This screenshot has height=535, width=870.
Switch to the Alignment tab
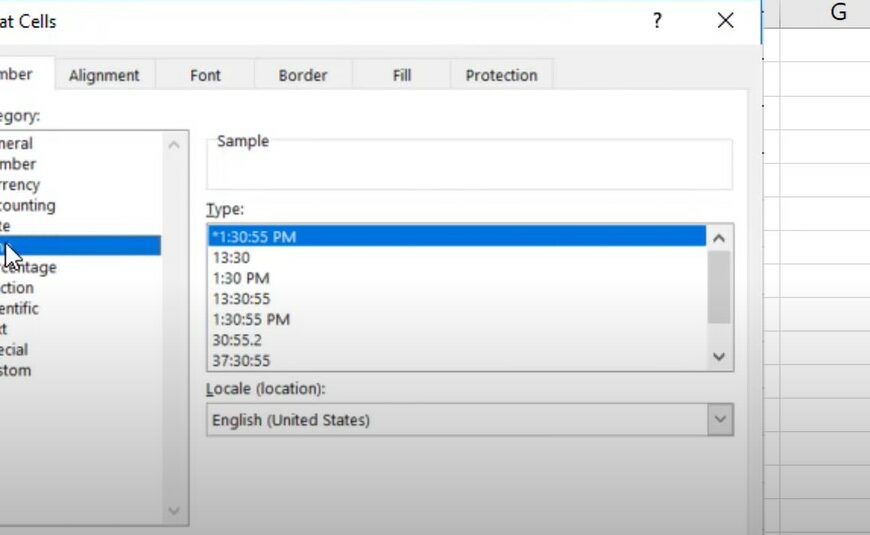click(x=104, y=75)
